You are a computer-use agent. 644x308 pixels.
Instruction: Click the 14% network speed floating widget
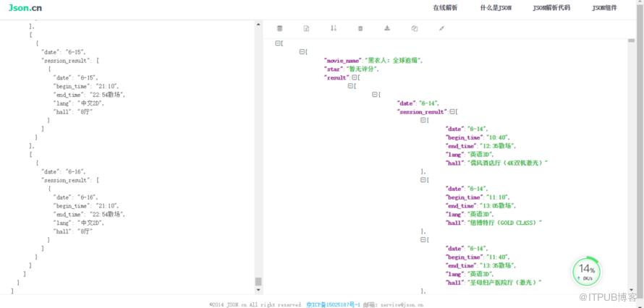[x=587, y=272]
